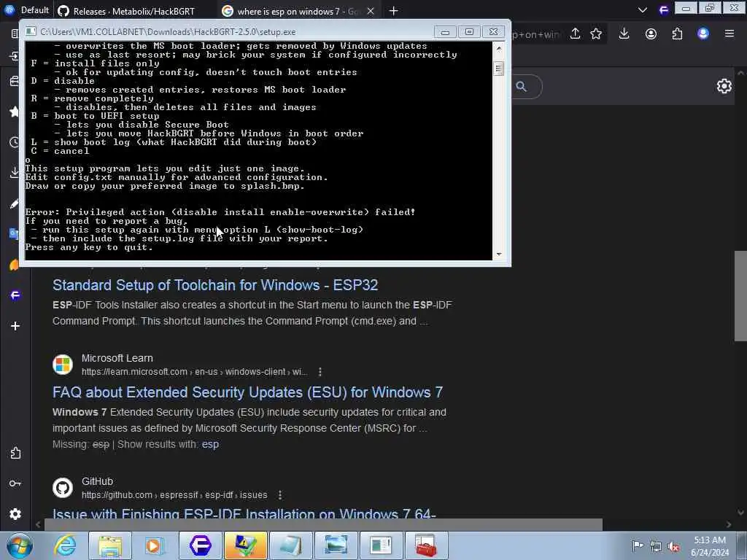Open GitHub result three-dot options
Image resolution: width=747 pixels, height=560 pixels.
pyautogui.click(x=280, y=495)
